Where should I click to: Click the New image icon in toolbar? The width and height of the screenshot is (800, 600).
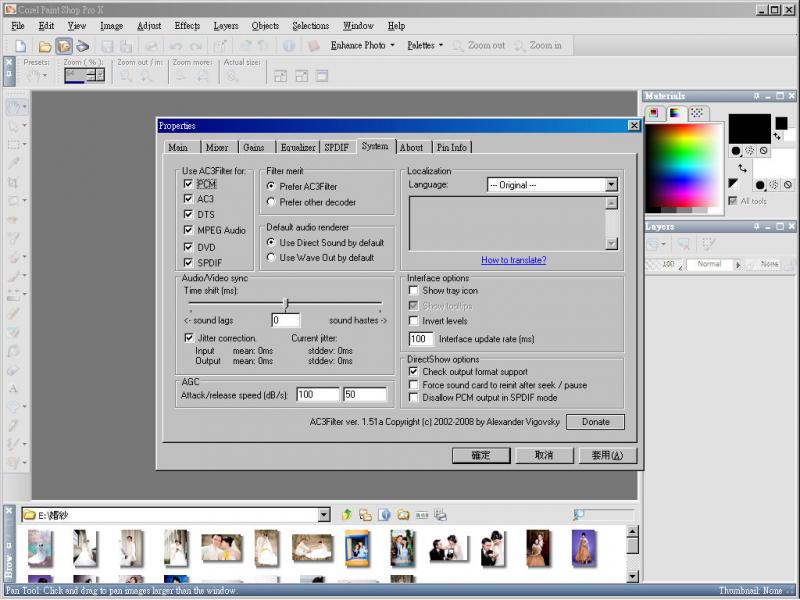(x=20, y=46)
